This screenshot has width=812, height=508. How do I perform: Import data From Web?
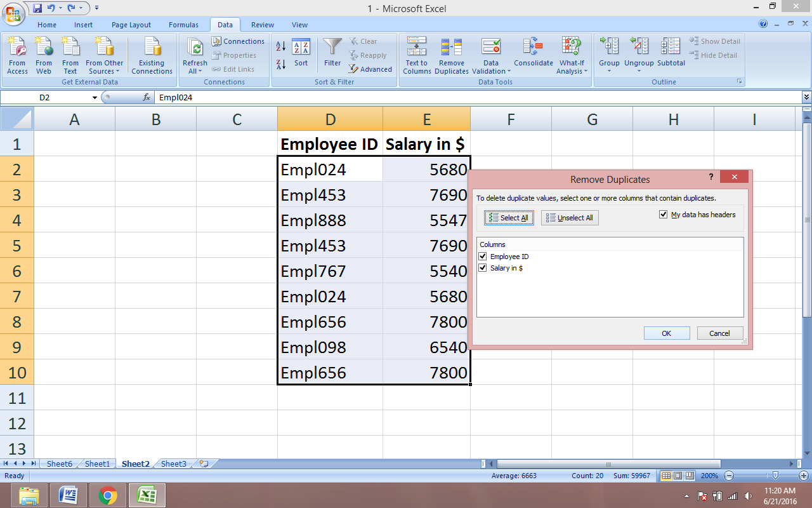click(44, 56)
